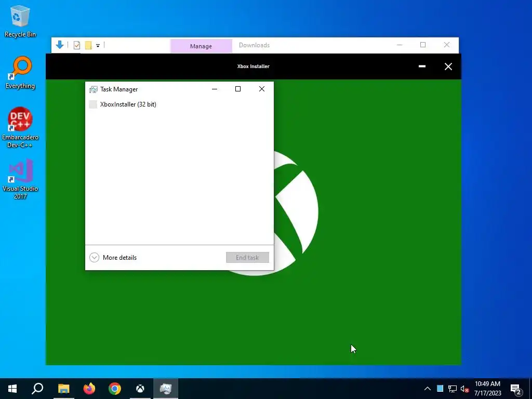
Task: Open network status tray icon
Action: pos(453,389)
